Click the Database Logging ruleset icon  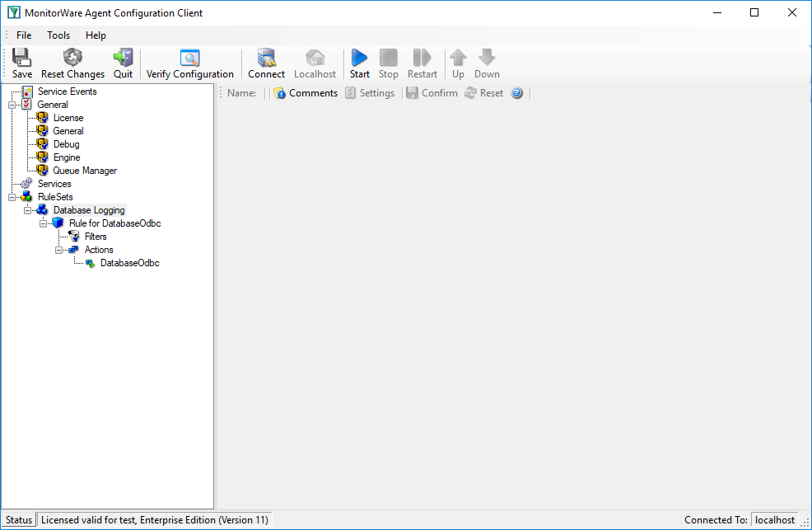(x=43, y=210)
